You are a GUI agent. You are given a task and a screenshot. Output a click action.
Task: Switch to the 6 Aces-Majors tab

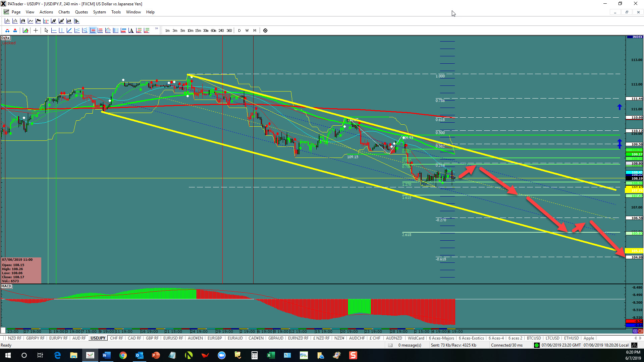pos(441,338)
